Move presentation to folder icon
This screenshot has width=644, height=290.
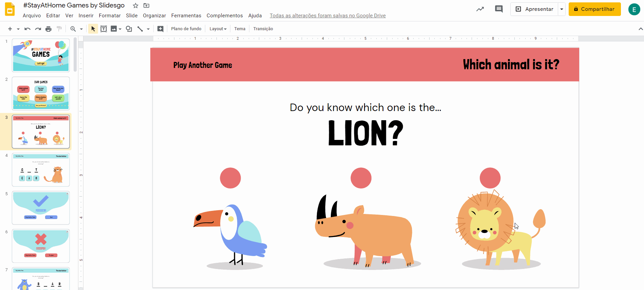[146, 5]
